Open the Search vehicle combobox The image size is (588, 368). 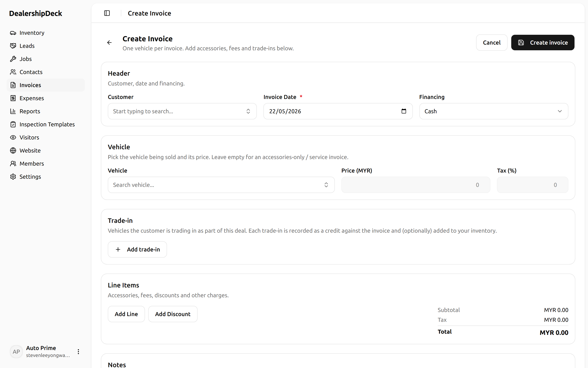(x=221, y=185)
